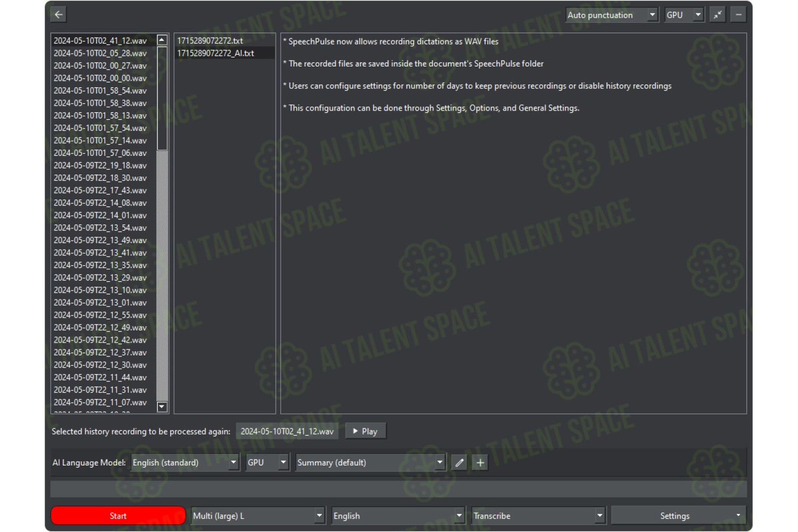Edit the AI prompt with pencil icon
798x532 pixels.
point(459,463)
